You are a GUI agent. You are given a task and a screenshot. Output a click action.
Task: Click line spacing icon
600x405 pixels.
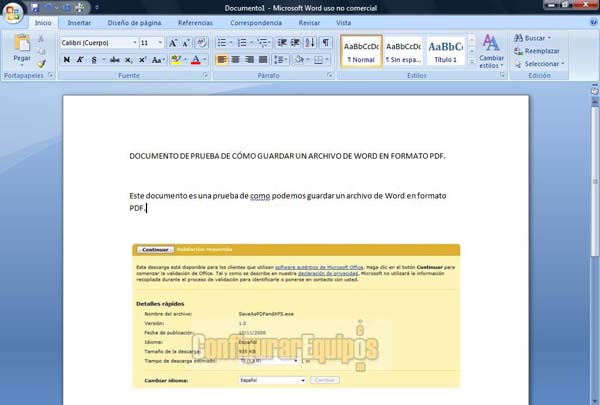(x=279, y=60)
